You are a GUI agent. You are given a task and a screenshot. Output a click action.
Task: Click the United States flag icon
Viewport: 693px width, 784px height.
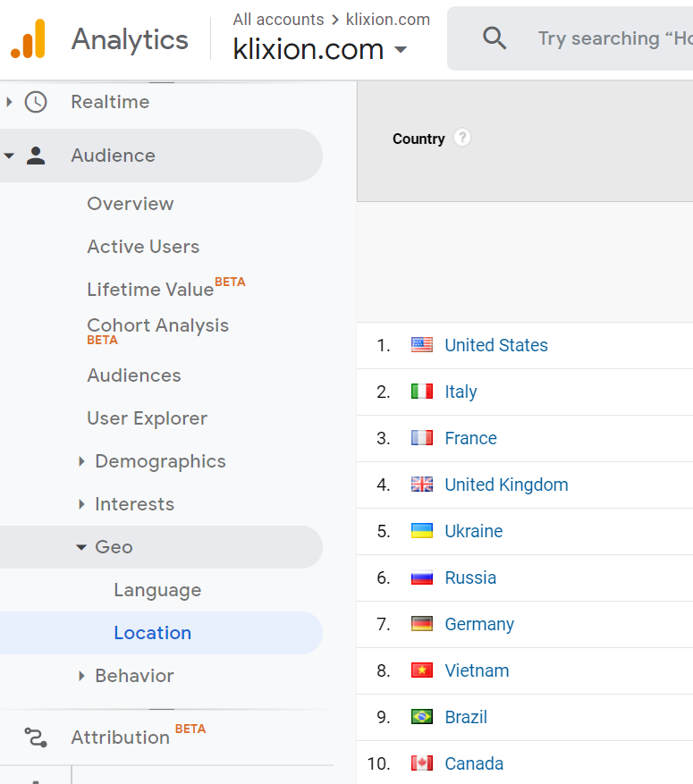pos(422,345)
